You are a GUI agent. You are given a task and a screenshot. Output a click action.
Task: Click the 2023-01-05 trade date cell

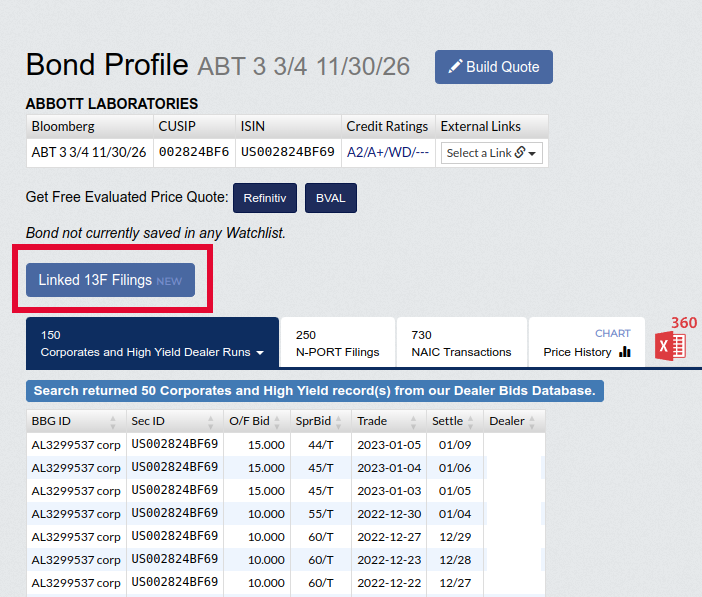pos(389,445)
